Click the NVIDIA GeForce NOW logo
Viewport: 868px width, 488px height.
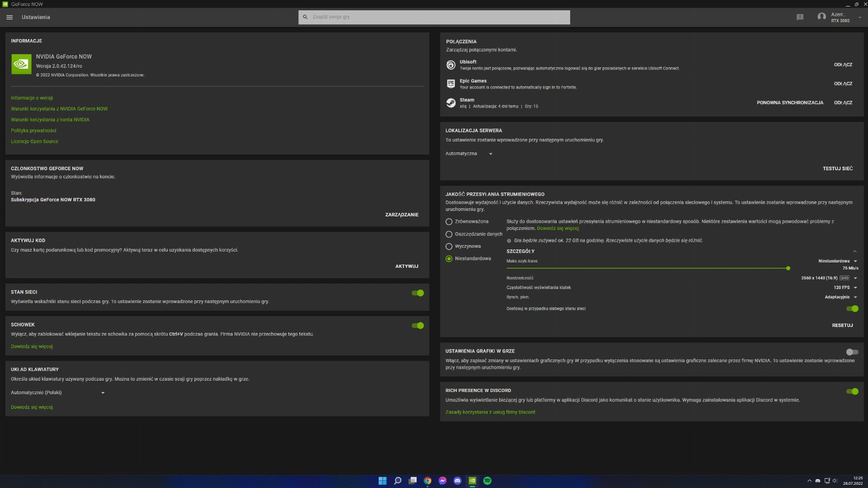pos(21,64)
